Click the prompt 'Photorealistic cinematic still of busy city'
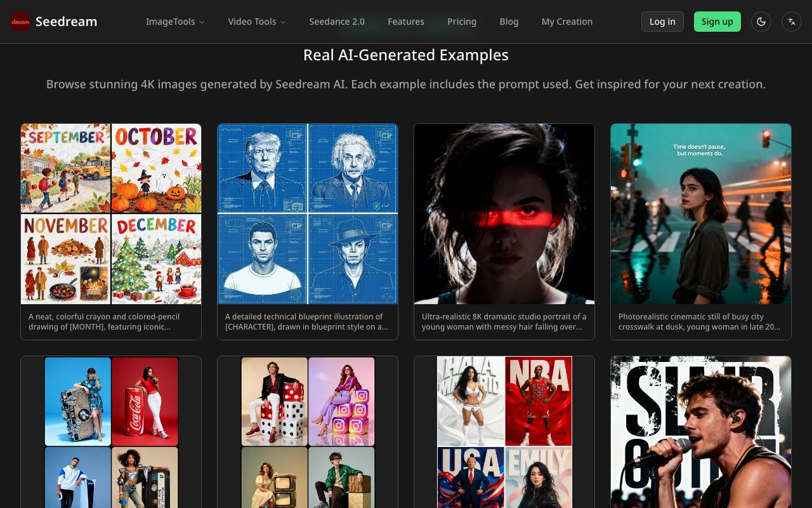The height and width of the screenshot is (508, 812). [x=700, y=322]
